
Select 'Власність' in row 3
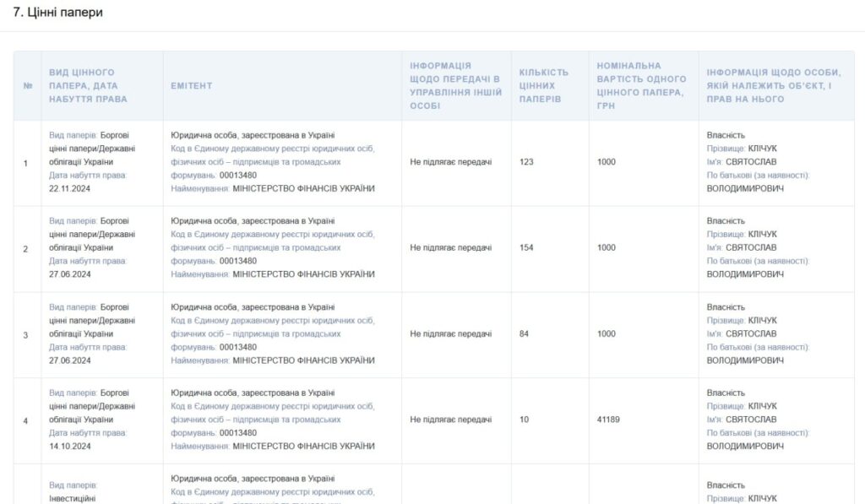coord(726,307)
